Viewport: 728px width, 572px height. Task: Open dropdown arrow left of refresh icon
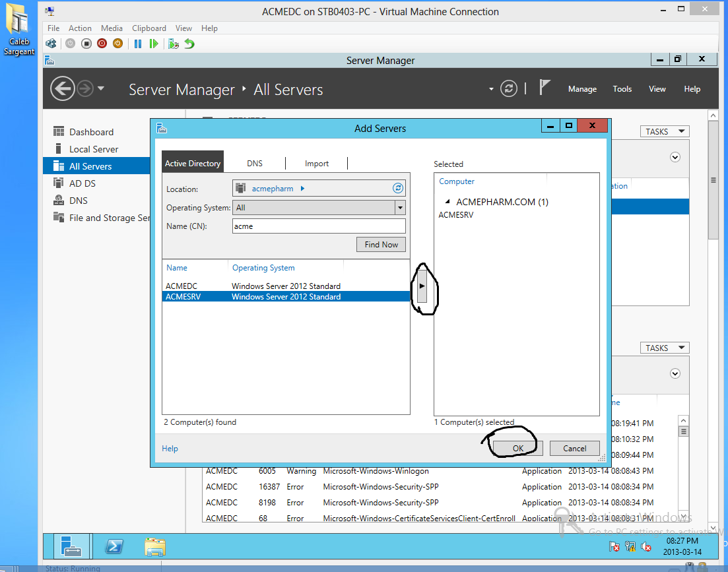tap(491, 89)
